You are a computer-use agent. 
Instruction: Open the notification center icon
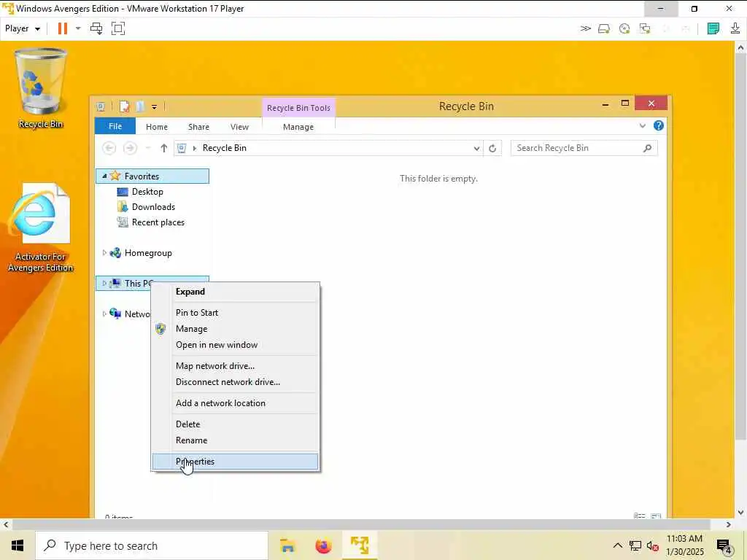point(724,546)
